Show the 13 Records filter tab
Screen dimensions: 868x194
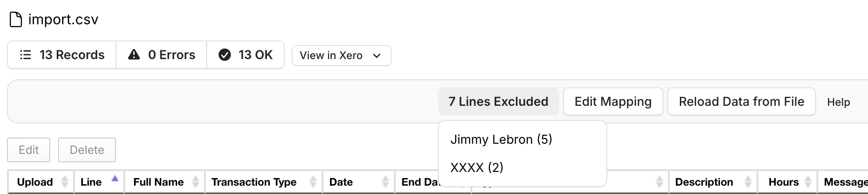(62, 55)
